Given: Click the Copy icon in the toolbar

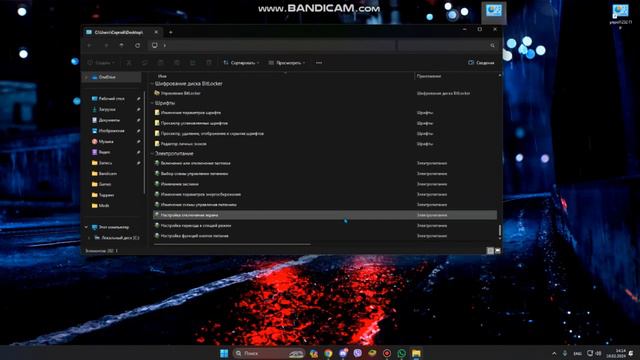Looking at the screenshot, I should pos(144,63).
